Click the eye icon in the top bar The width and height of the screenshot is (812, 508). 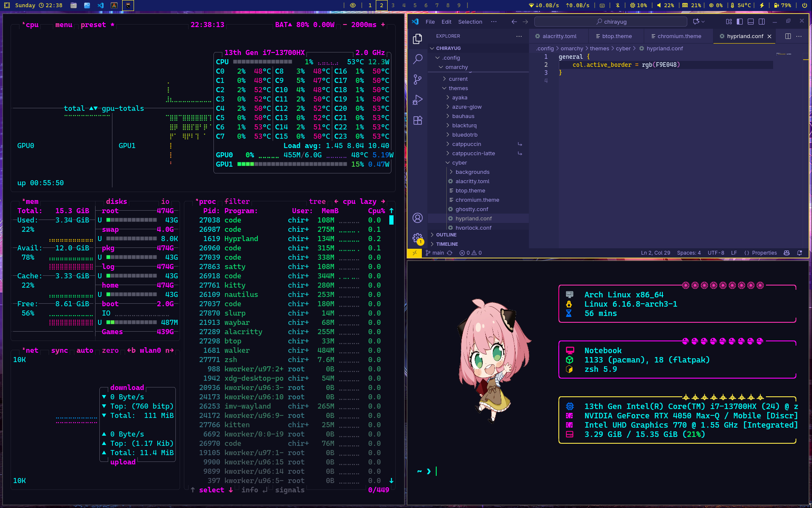click(x=353, y=5)
